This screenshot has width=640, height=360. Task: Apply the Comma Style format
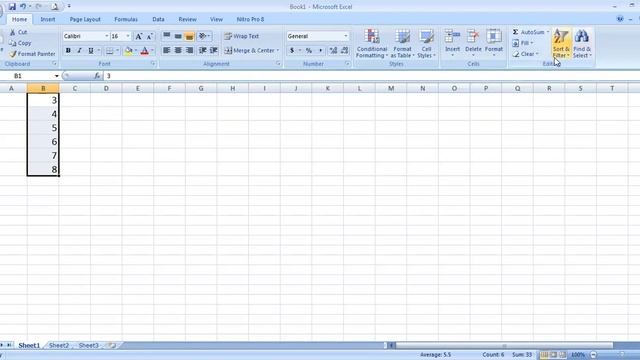320,51
